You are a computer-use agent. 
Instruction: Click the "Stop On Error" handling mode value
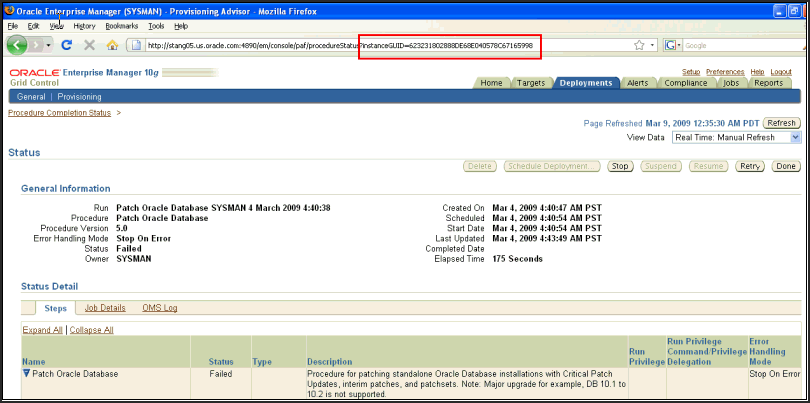(x=144, y=239)
